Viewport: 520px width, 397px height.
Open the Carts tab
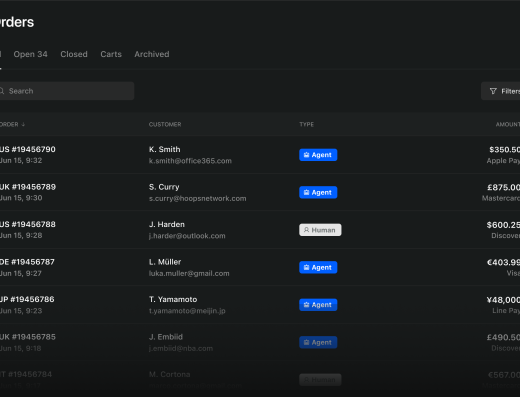click(111, 54)
